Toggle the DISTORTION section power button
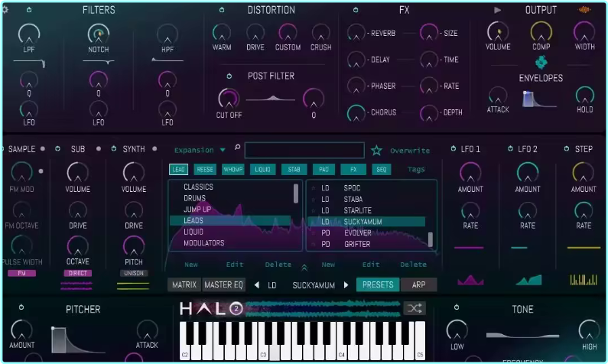This screenshot has width=608, height=364. 222,10
